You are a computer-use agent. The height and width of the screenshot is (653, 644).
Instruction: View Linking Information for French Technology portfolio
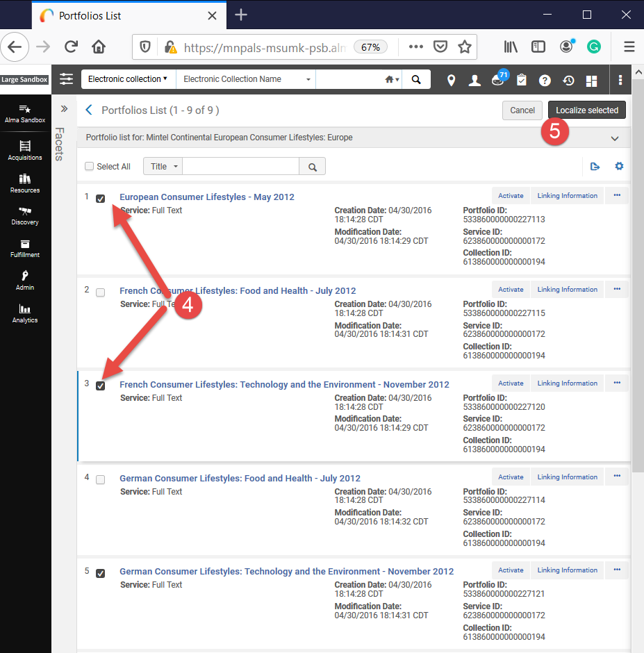click(567, 383)
